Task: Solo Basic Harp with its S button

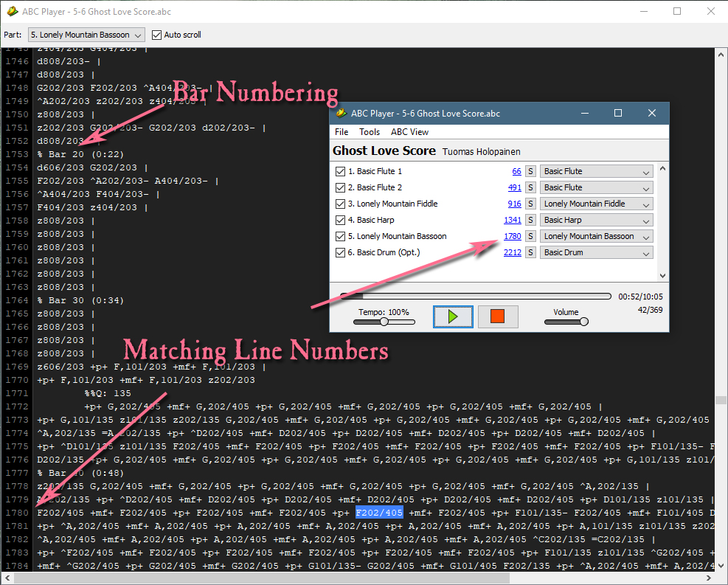Action: pos(530,220)
